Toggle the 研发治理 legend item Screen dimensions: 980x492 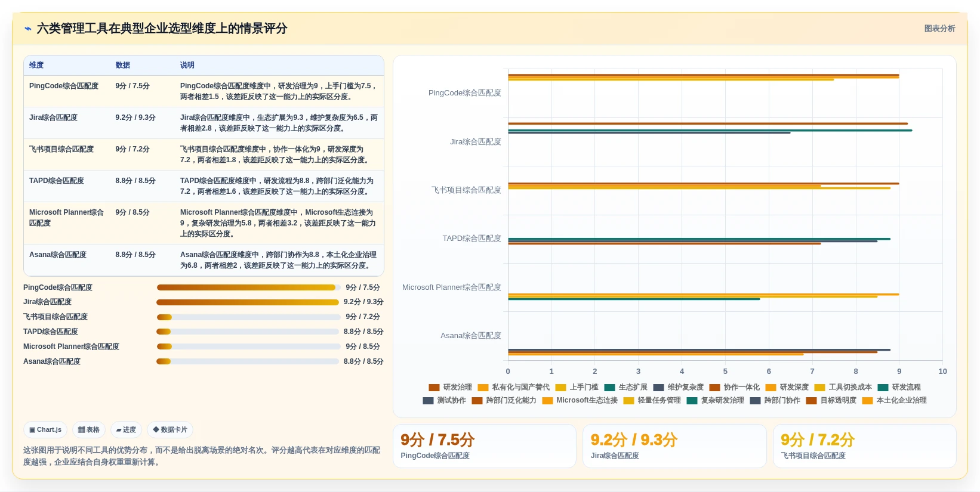pos(450,387)
